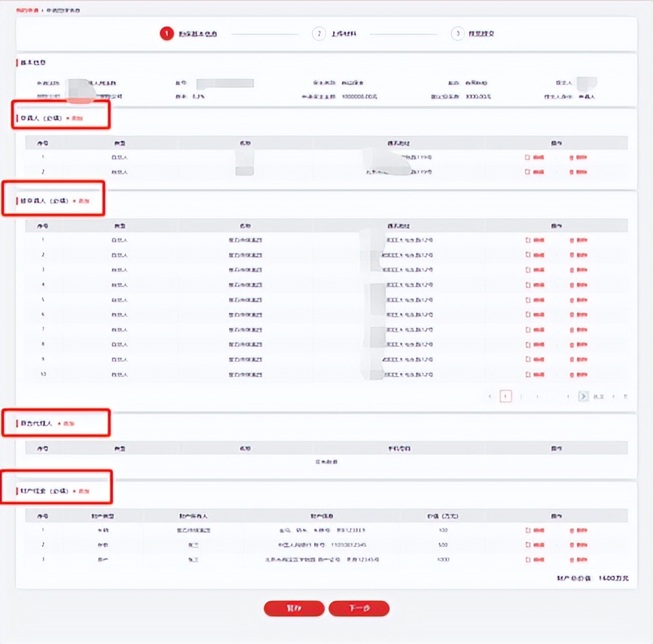Go to next page of respondent table

(583, 396)
